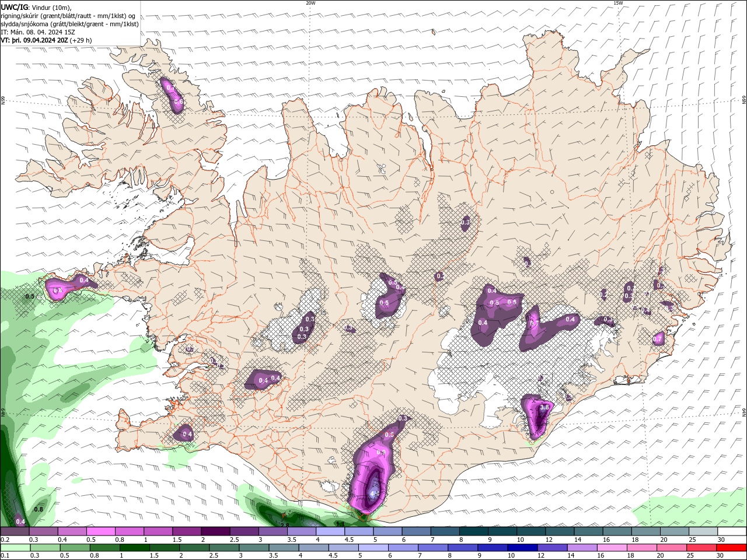
Task: Pick the bright red rain swatch labelled 30
Action: coord(732,548)
